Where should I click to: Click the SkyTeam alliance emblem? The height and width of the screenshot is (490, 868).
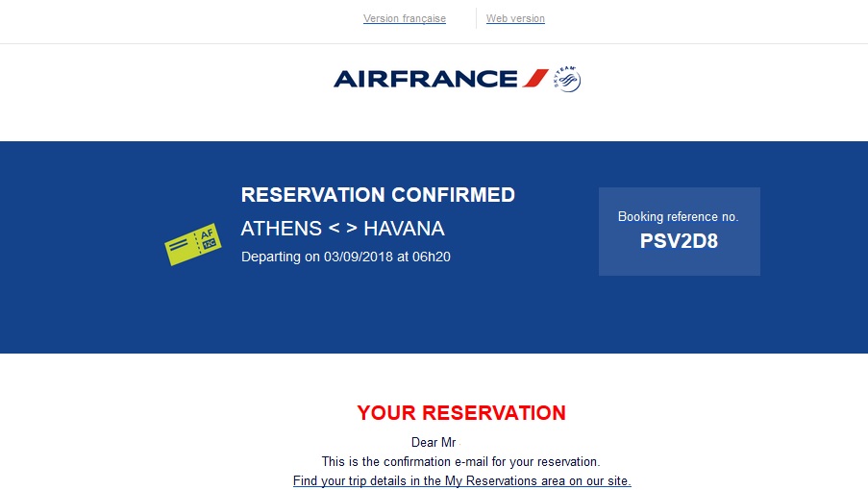(x=566, y=79)
